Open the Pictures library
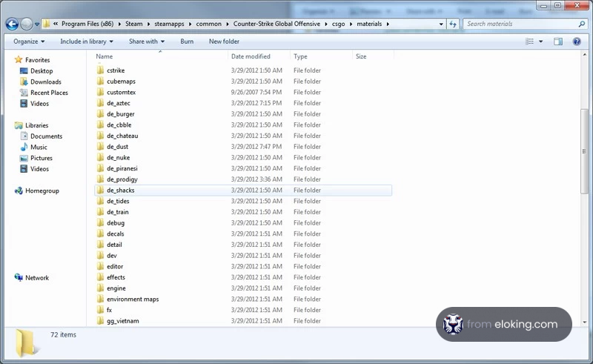Screen dimensions: 593x364 (x=36, y=158)
